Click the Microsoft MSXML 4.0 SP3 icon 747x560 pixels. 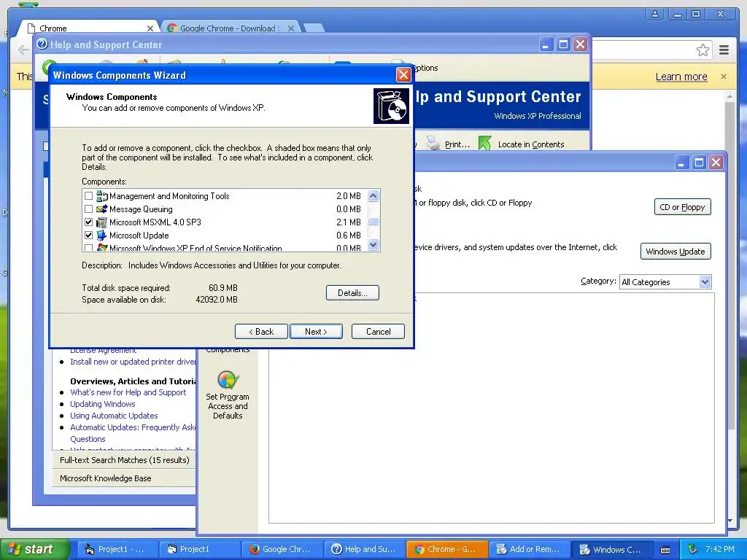pyautogui.click(x=101, y=222)
